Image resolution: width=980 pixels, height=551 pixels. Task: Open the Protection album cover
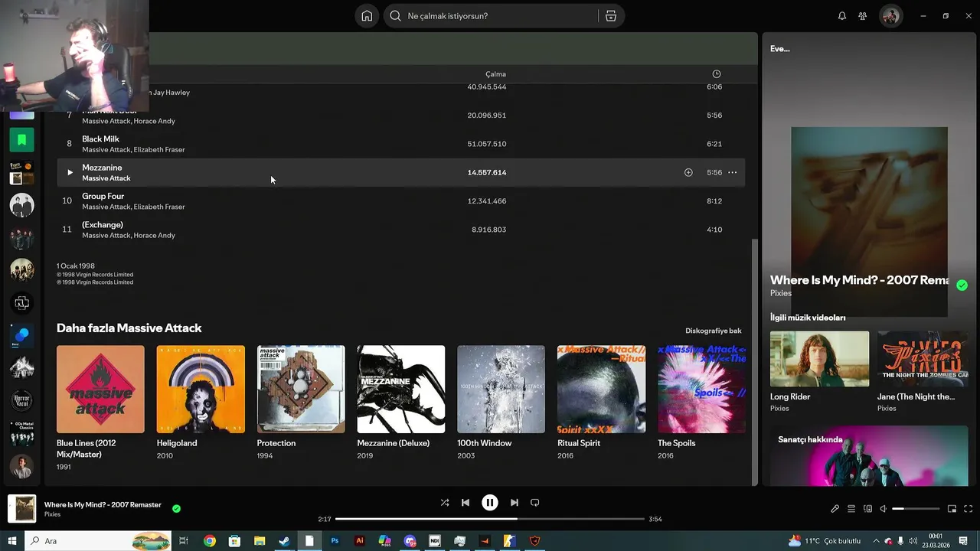301,390
